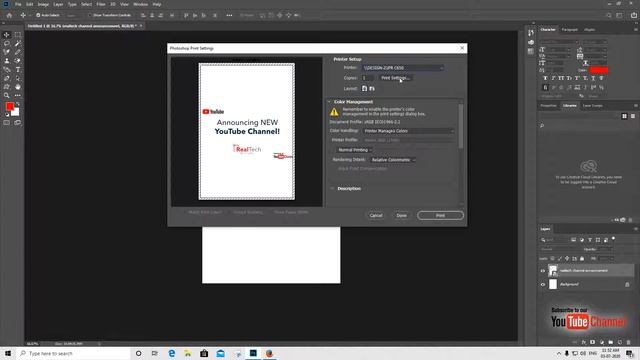Click red text color swatch in Character panel

[599, 70]
